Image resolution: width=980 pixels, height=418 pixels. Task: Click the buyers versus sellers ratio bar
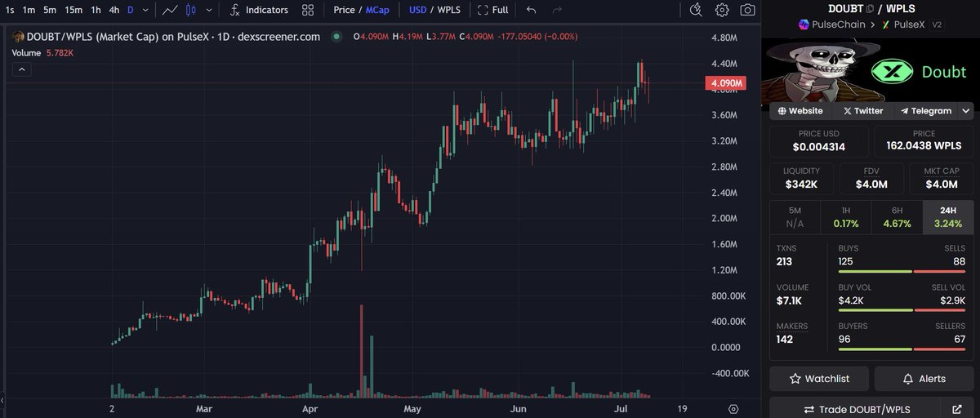(x=902, y=349)
